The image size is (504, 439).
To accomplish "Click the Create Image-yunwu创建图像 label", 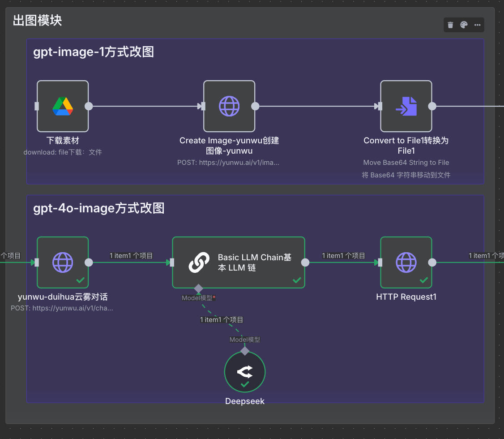I will coord(229,146).
